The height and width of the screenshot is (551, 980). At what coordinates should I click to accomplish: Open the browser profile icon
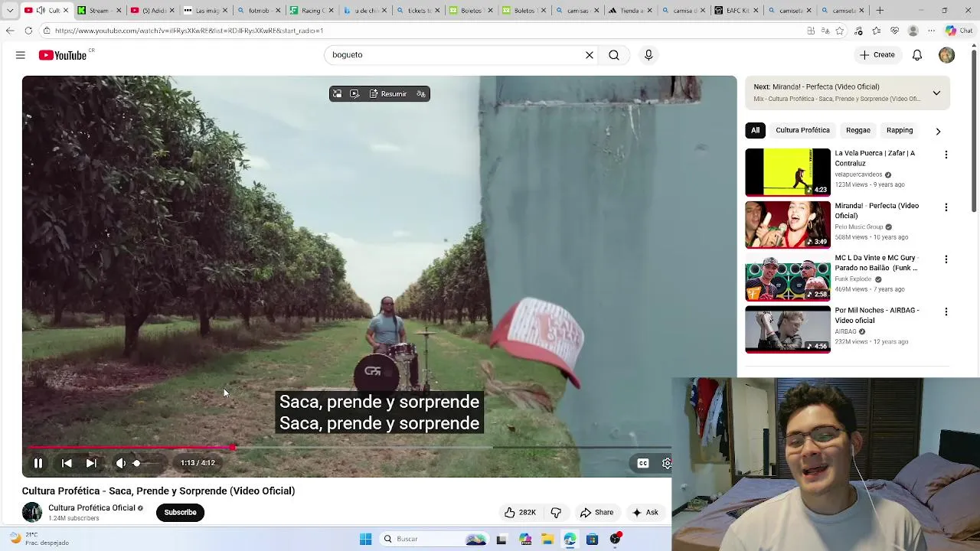pos(913,31)
